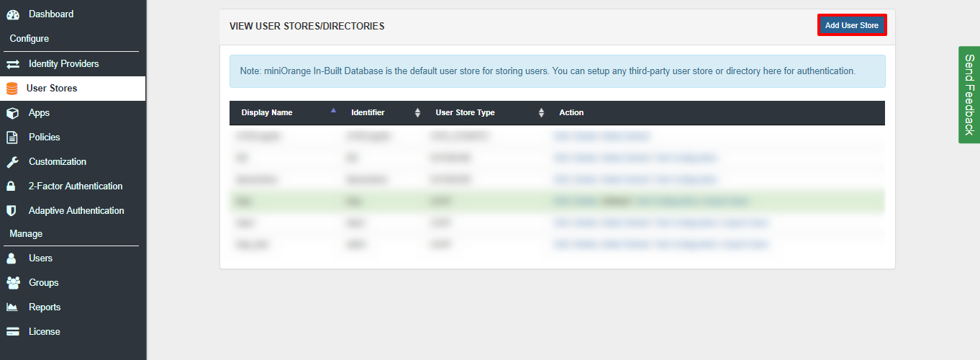This screenshot has width=980, height=360.
Task: Click the Add User Store button
Action: pyautogui.click(x=852, y=25)
